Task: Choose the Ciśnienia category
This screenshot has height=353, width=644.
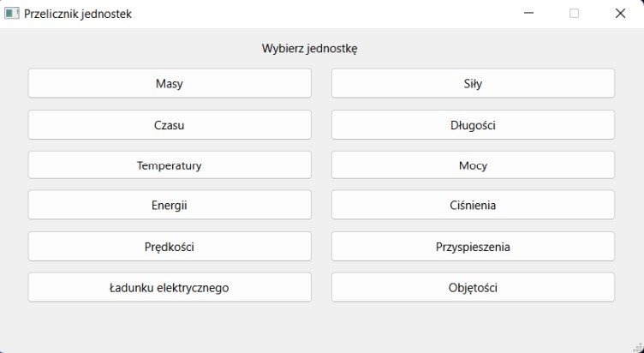Action: point(473,205)
